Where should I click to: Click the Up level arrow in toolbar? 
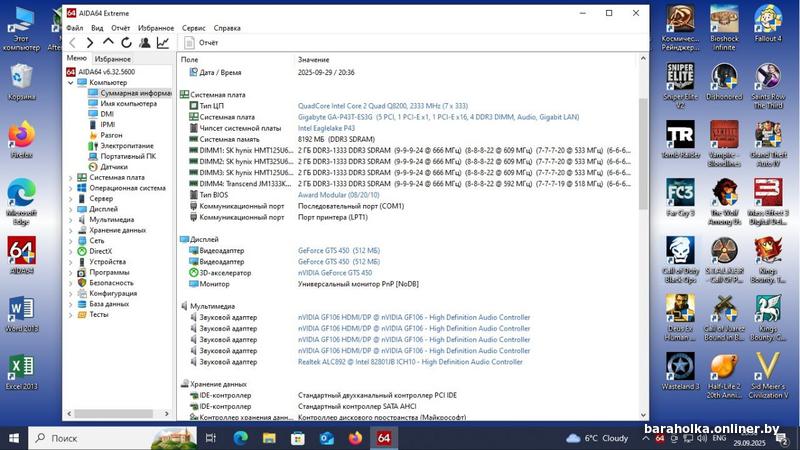pyautogui.click(x=108, y=43)
